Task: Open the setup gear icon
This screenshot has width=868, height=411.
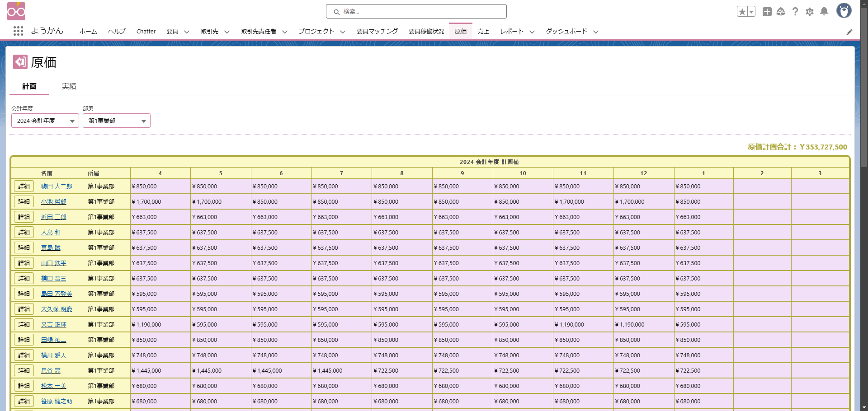Action: pyautogui.click(x=810, y=12)
